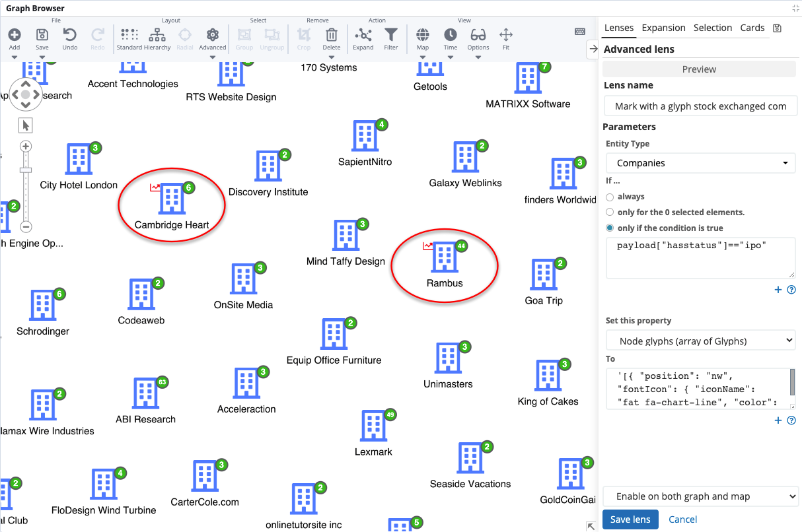Click the Lens name input field
The width and height of the screenshot is (802, 532).
coord(700,106)
